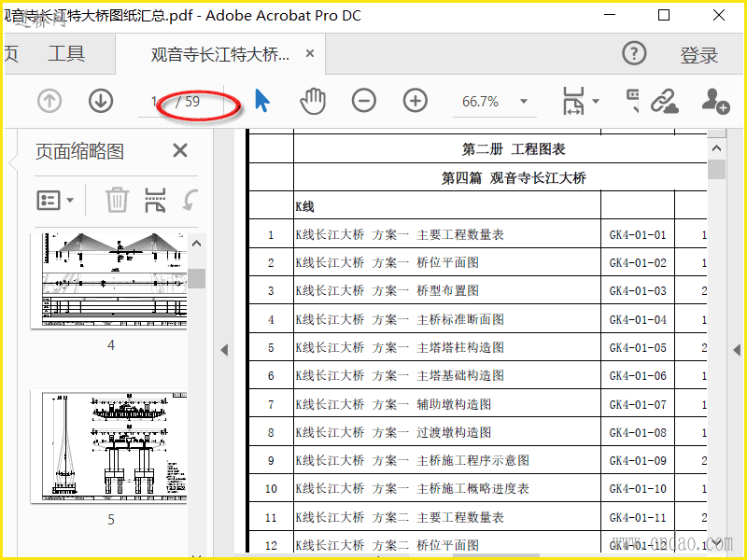Expand right tools pane arrow
Image resolution: width=747 pixels, height=560 pixels.
(737, 350)
